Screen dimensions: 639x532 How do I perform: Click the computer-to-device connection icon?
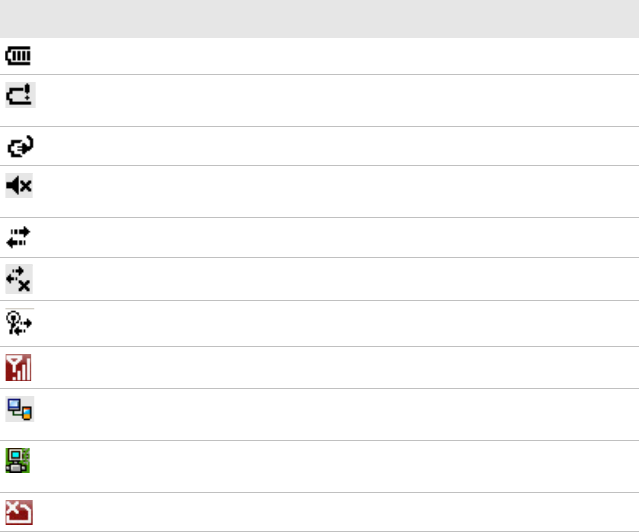(20, 409)
